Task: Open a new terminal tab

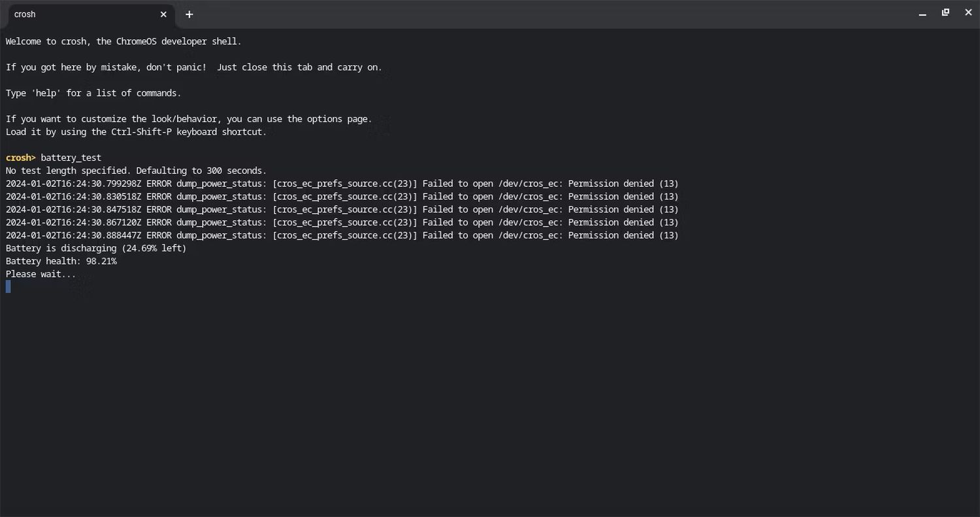Action: [x=189, y=14]
